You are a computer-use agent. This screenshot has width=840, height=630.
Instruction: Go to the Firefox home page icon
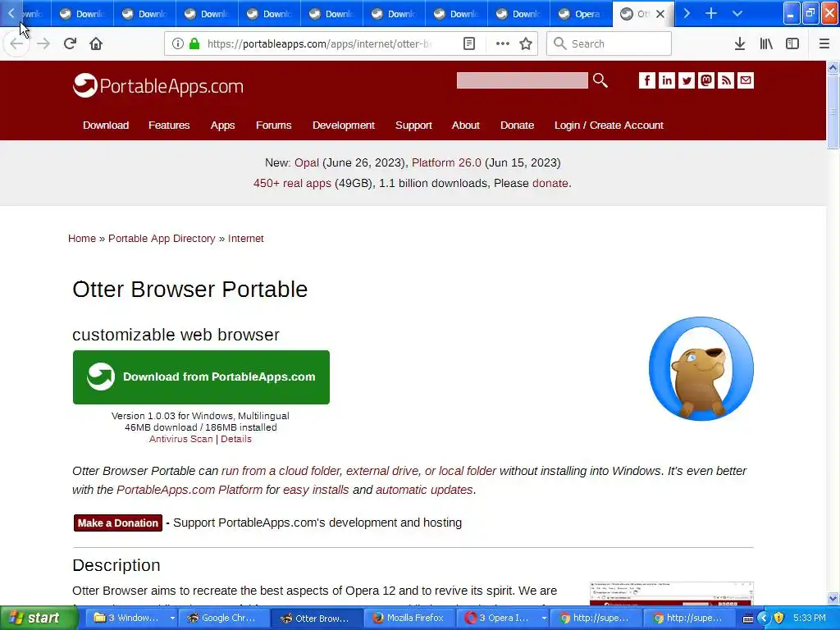click(96, 44)
